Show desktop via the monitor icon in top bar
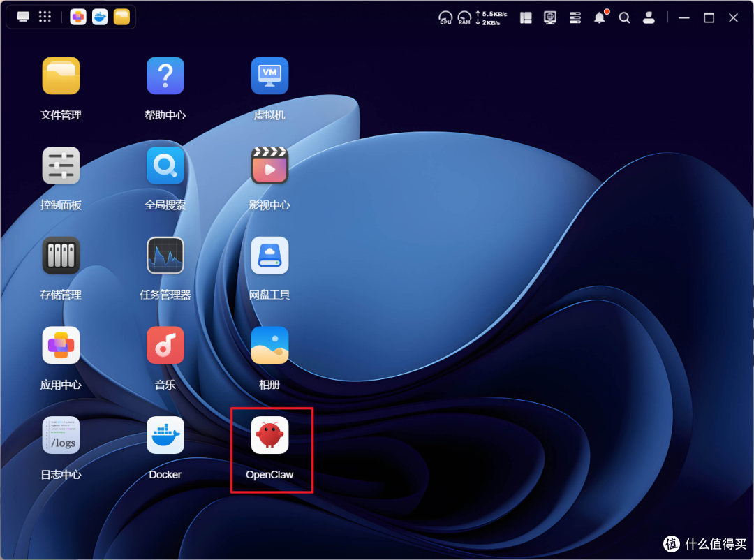 point(23,17)
